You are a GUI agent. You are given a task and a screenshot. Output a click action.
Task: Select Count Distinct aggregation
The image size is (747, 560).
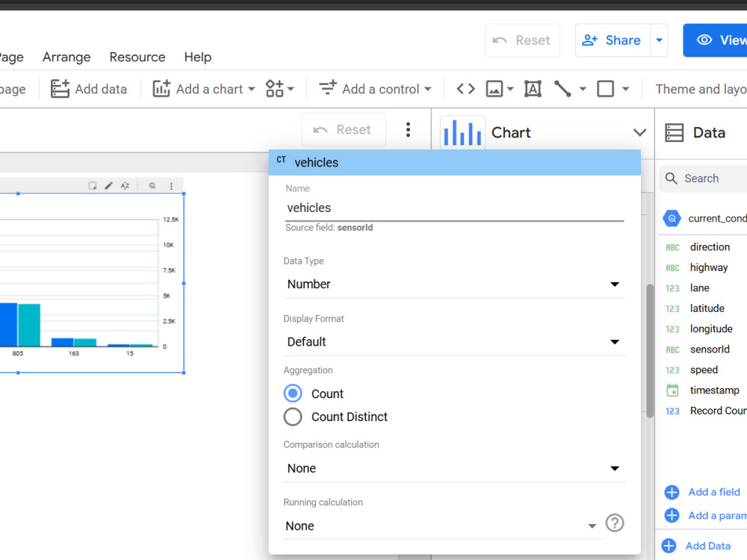click(x=292, y=417)
